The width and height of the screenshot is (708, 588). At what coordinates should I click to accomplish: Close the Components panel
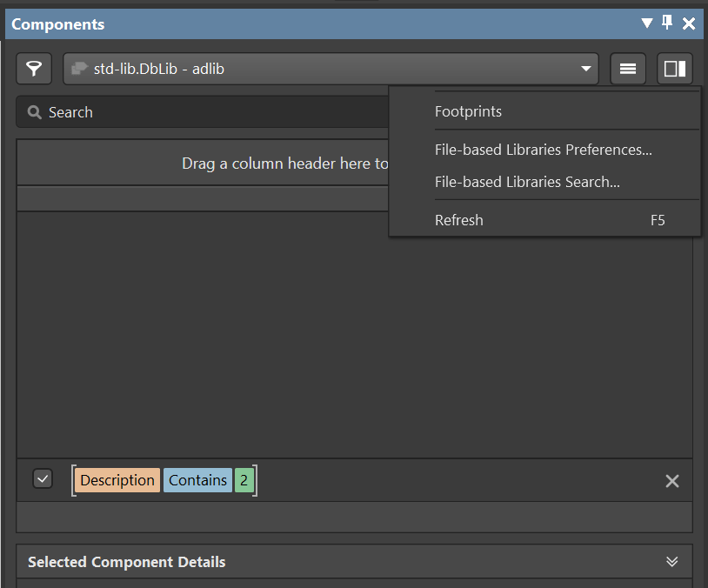coord(689,23)
